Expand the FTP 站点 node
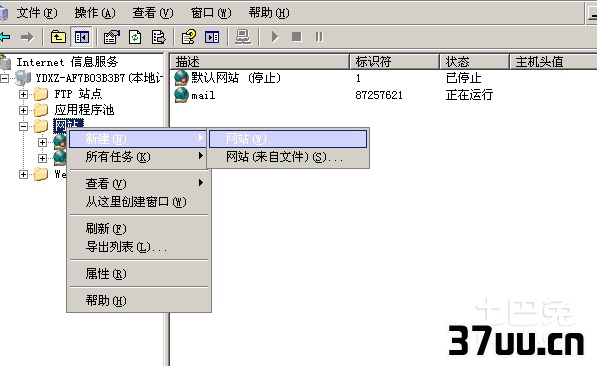597x366 pixels. pos(23,94)
